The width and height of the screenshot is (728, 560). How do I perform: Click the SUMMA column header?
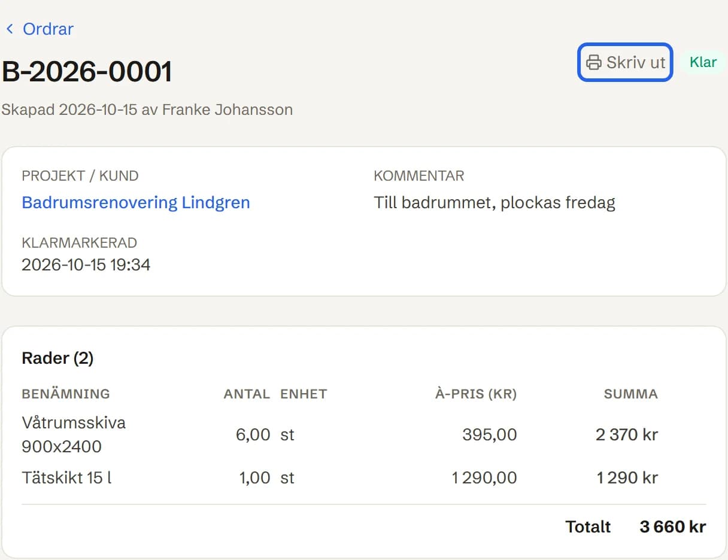pyautogui.click(x=631, y=394)
